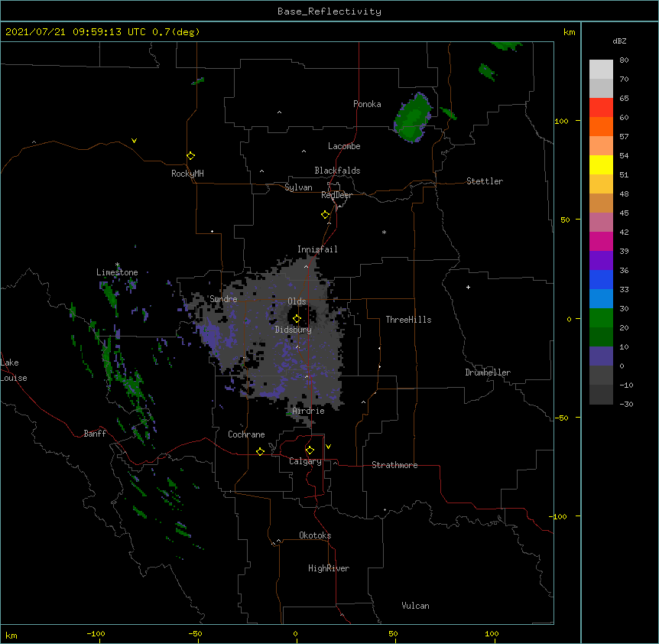Image resolution: width=659 pixels, height=644 pixels.
Task: Click the Base_Reflectivity title
Action: tap(329, 11)
